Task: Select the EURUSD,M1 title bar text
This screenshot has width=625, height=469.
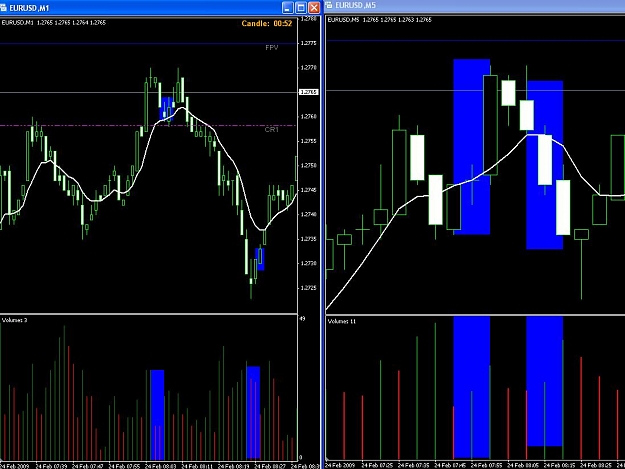Action: [x=29, y=8]
